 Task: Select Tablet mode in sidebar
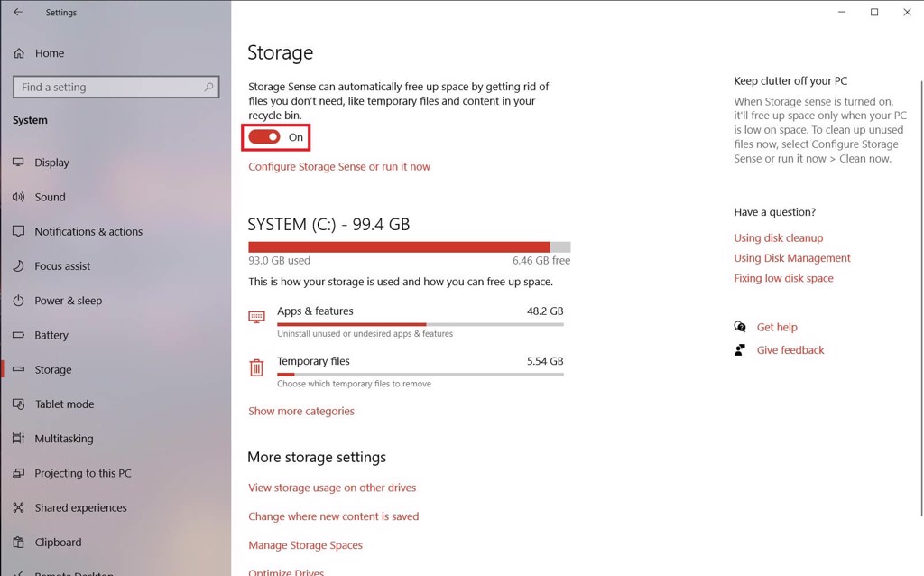point(64,404)
